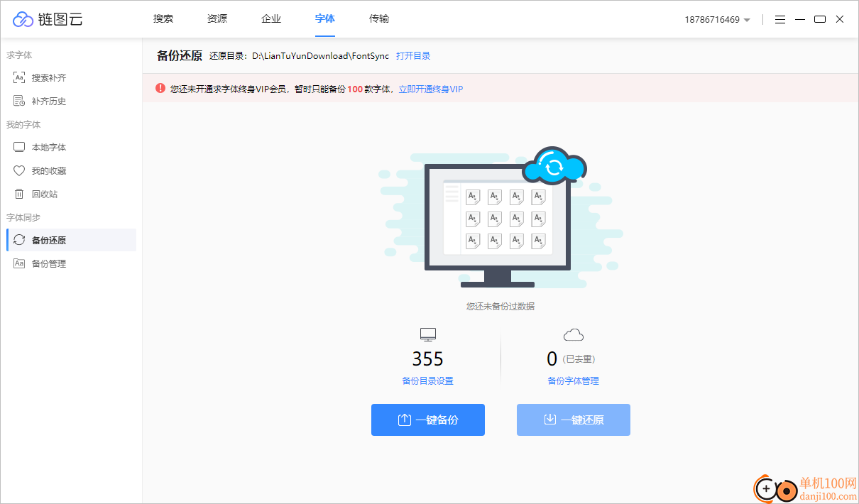Open the hamburger menu at top right
Viewport: 859px width, 504px height.
[x=779, y=19]
